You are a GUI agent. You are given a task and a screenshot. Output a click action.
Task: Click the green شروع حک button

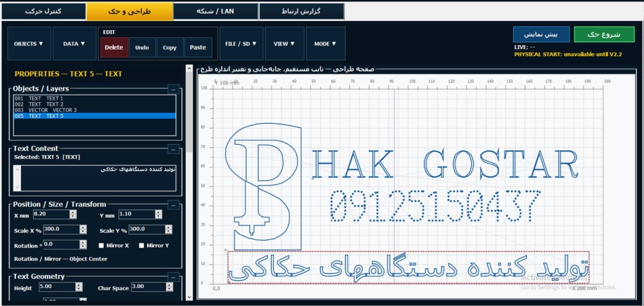(x=604, y=34)
